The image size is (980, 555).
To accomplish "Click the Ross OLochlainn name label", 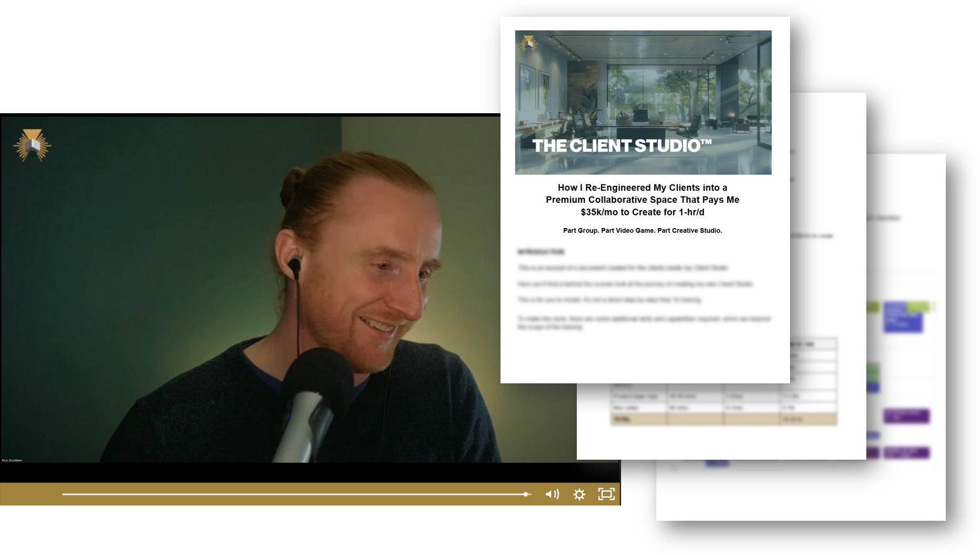I will [x=12, y=460].
